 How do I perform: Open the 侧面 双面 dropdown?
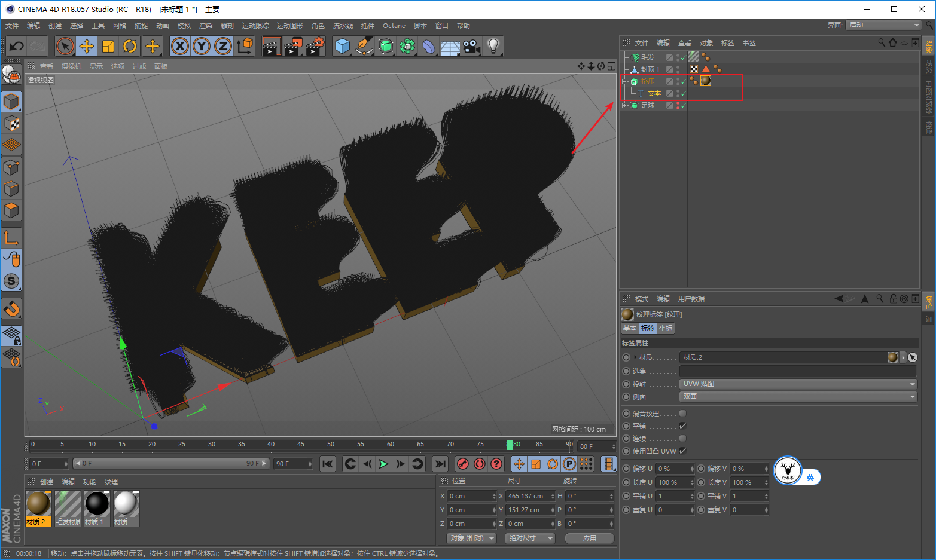[x=798, y=397]
